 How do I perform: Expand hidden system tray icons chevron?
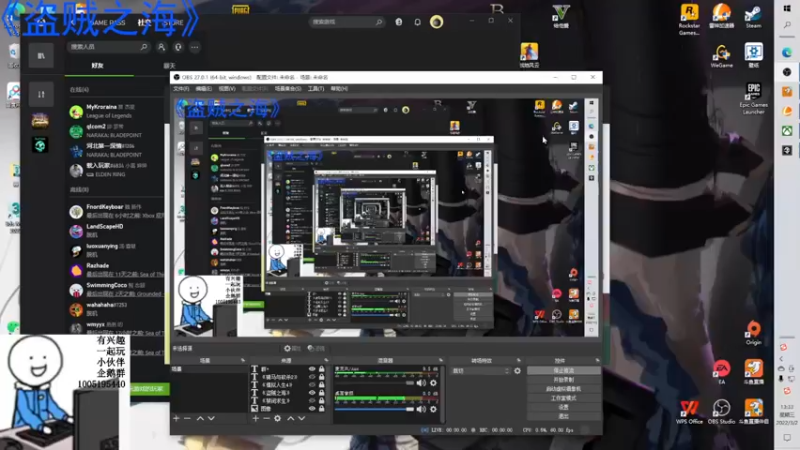point(781,359)
